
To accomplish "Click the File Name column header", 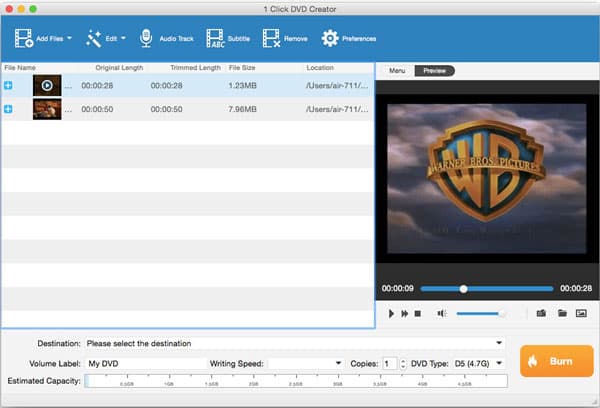I will point(20,68).
